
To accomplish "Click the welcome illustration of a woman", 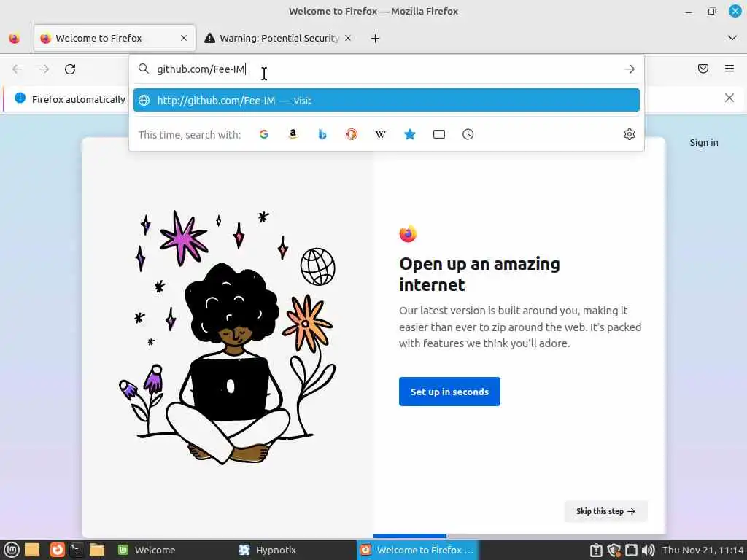I will (x=228, y=337).
